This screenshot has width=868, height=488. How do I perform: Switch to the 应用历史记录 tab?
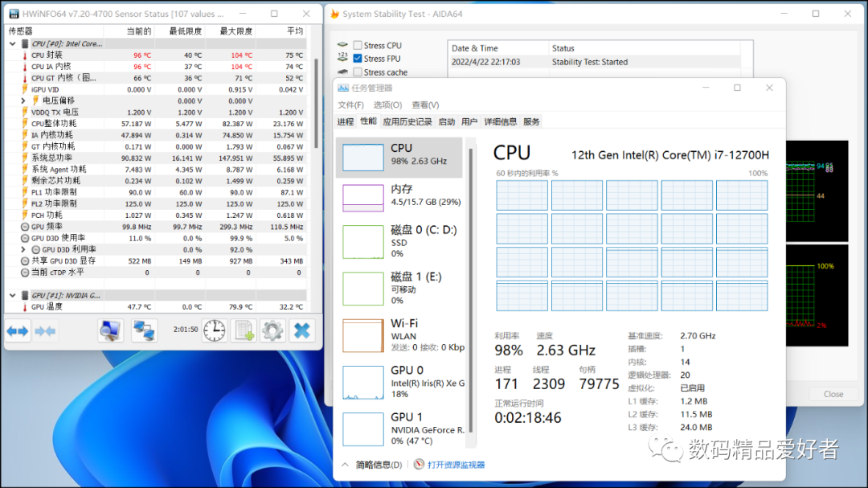(407, 122)
